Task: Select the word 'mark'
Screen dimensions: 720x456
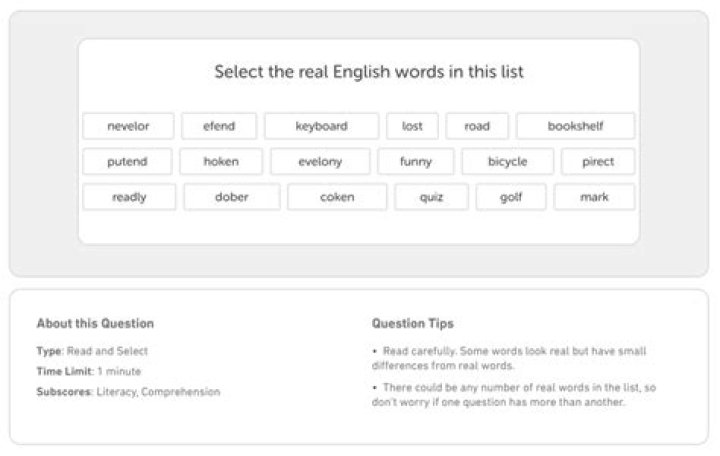Action: (594, 197)
